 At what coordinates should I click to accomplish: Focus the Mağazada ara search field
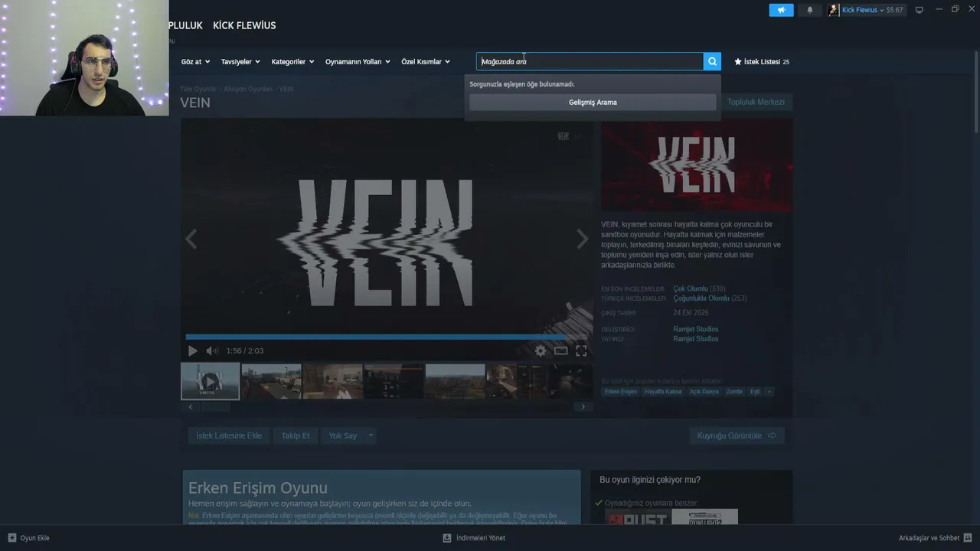coord(590,61)
